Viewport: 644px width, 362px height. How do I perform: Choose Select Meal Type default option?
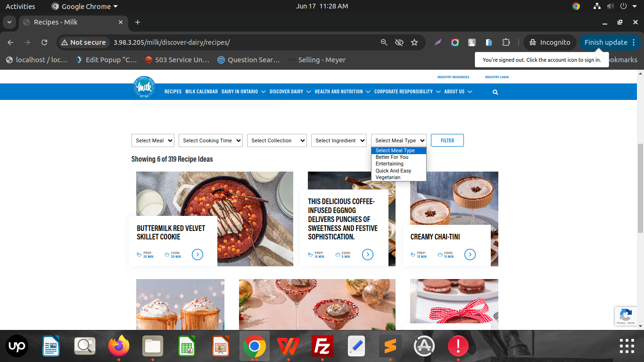click(399, 150)
